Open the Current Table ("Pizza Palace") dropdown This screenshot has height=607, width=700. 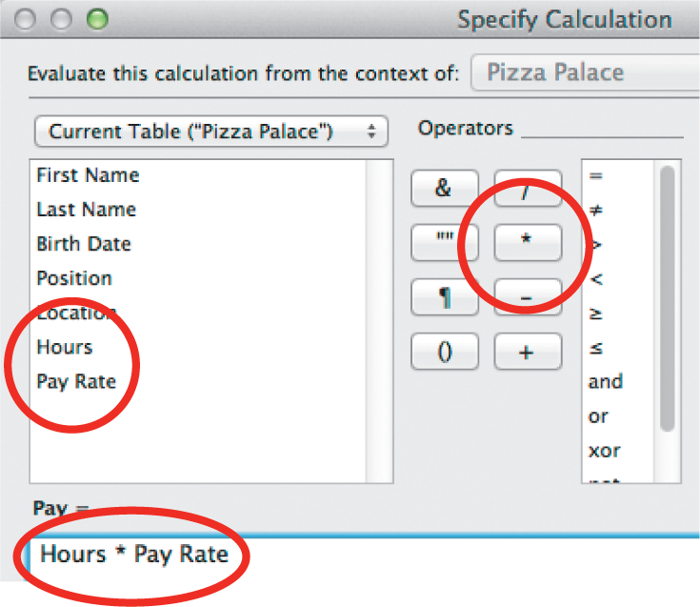(x=211, y=132)
